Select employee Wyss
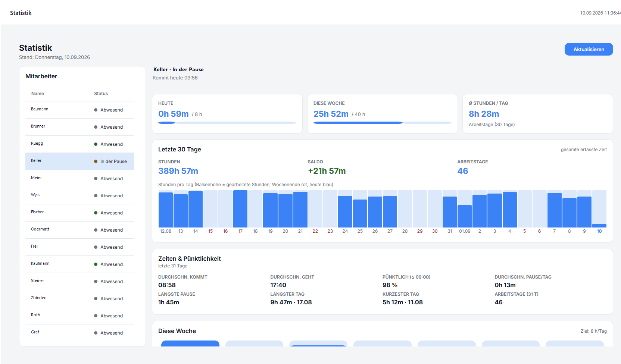This screenshot has width=621, height=364. (x=80, y=196)
